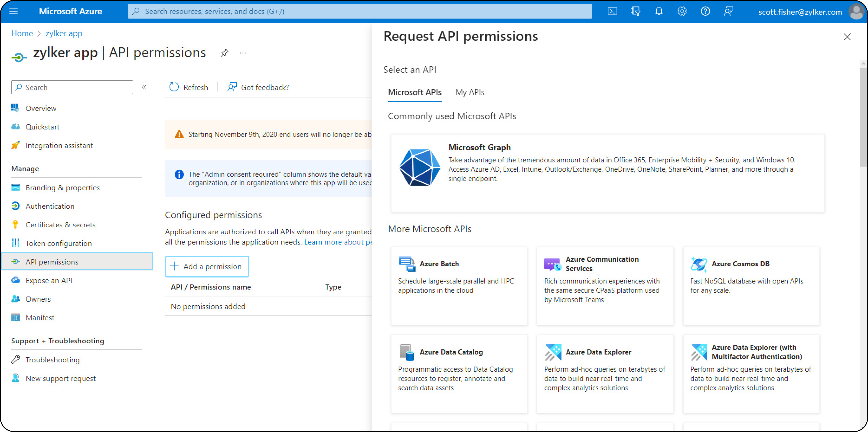This screenshot has height=432, width=868.
Task: Open the more options ellipsis by title
Action: click(x=243, y=53)
